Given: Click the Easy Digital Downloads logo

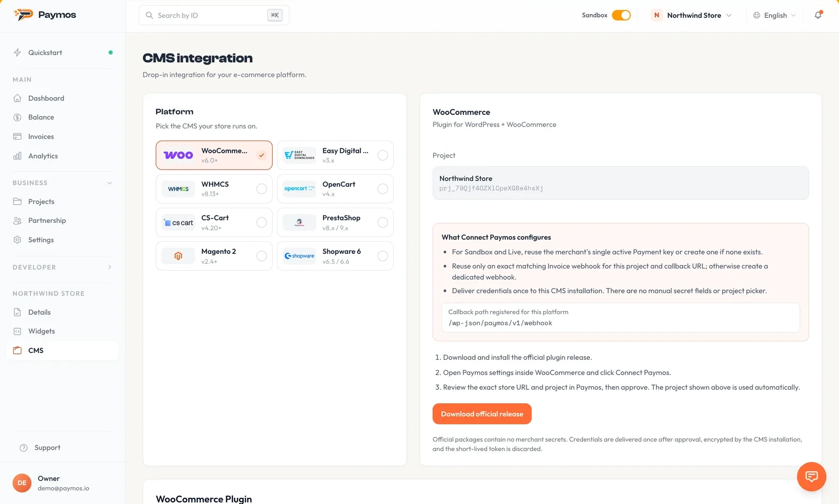Looking at the screenshot, I should 299,155.
